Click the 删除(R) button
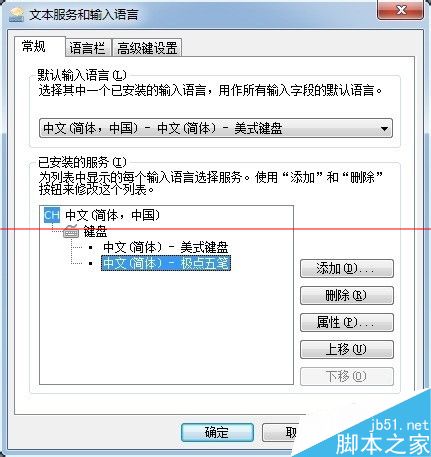 (347, 295)
